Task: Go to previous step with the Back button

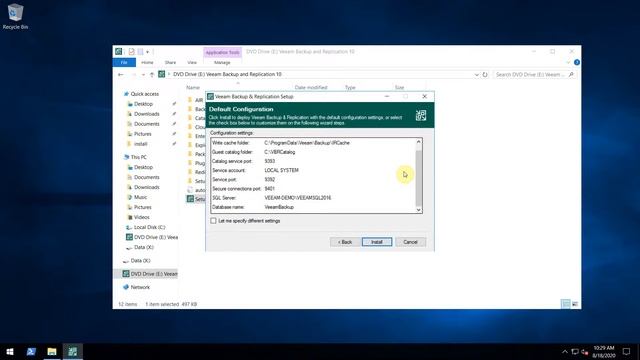Action: 345,242
